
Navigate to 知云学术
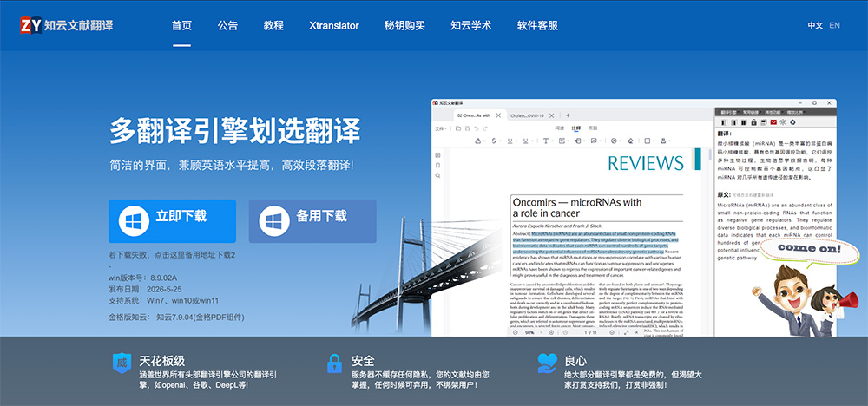tap(471, 25)
